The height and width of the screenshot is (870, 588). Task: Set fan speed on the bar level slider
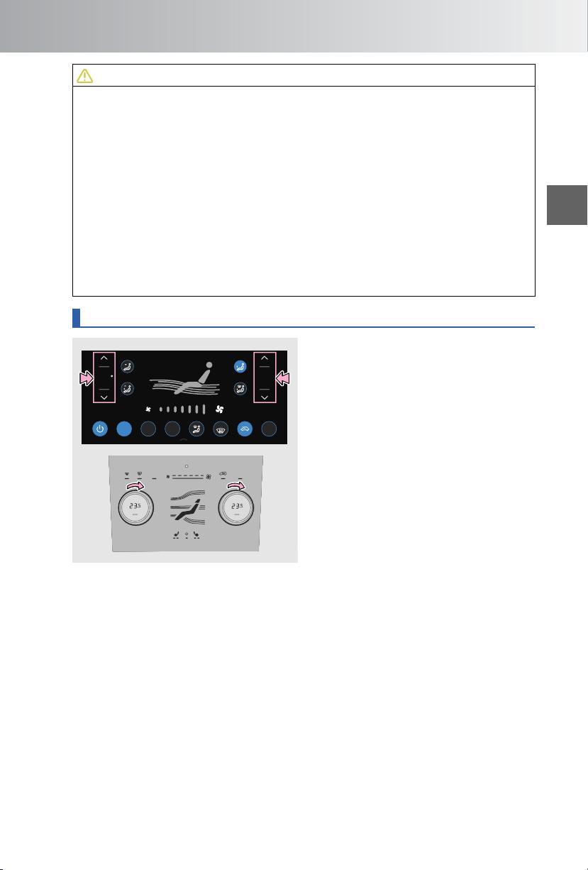[182, 409]
